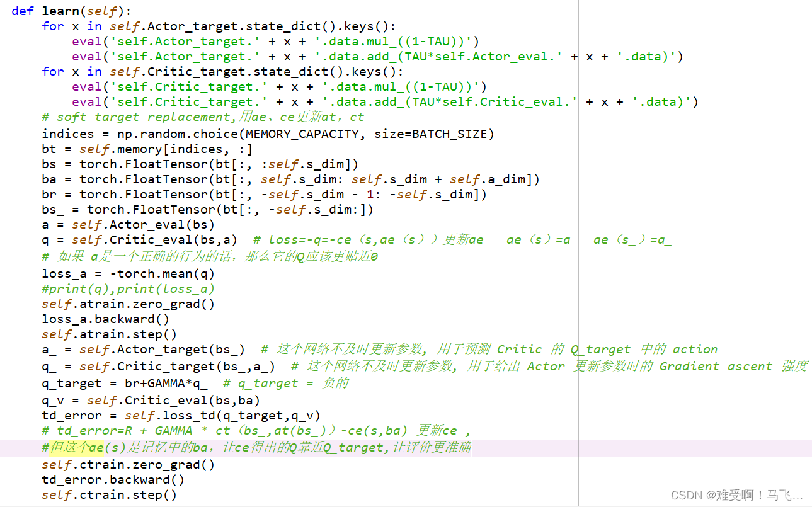The width and height of the screenshot is (812, 507).
Task: Click the '# q_target = 负的' comment
Action: (x=286, y=383)
